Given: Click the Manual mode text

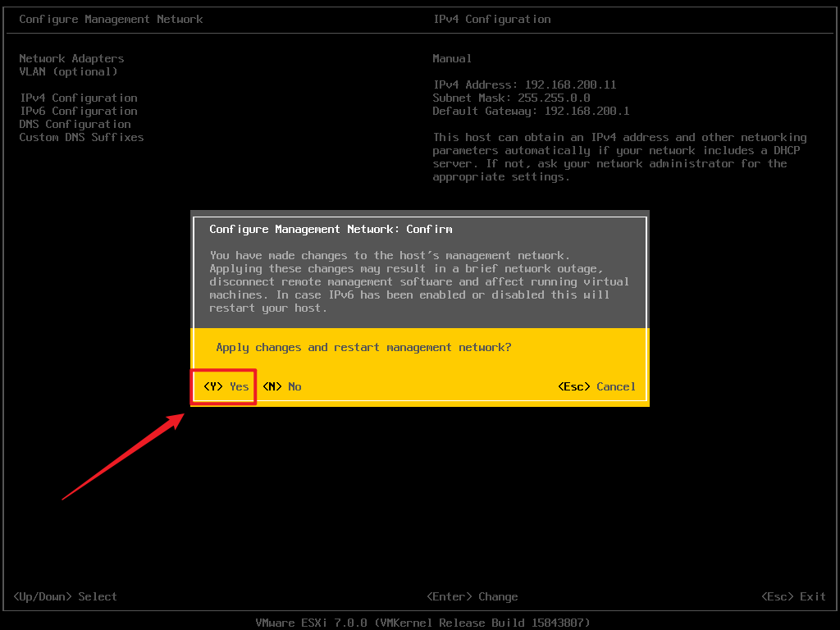Looking at the screenshot, I should click(452, 58).
